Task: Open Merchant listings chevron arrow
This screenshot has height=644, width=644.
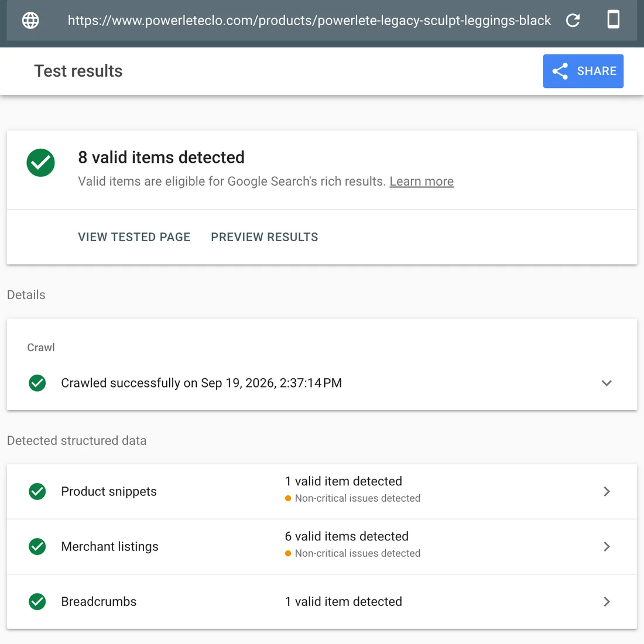Action: (x=607, y=546)
